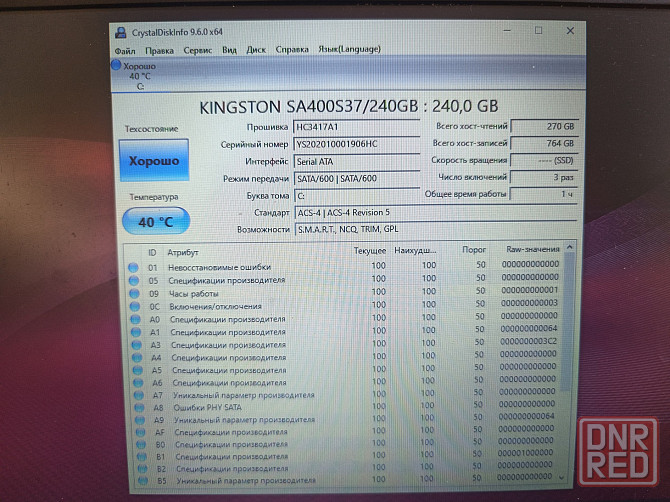Open the Диск menu
670x502 pixels.
pos(256,50)
